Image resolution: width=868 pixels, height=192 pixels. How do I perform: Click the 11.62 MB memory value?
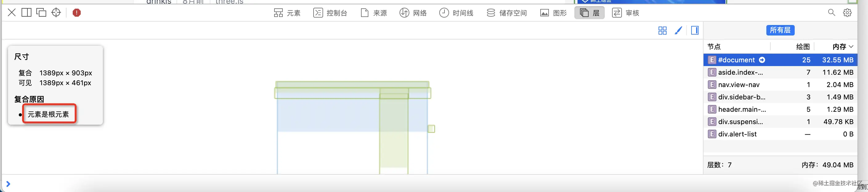coord(838,72)
